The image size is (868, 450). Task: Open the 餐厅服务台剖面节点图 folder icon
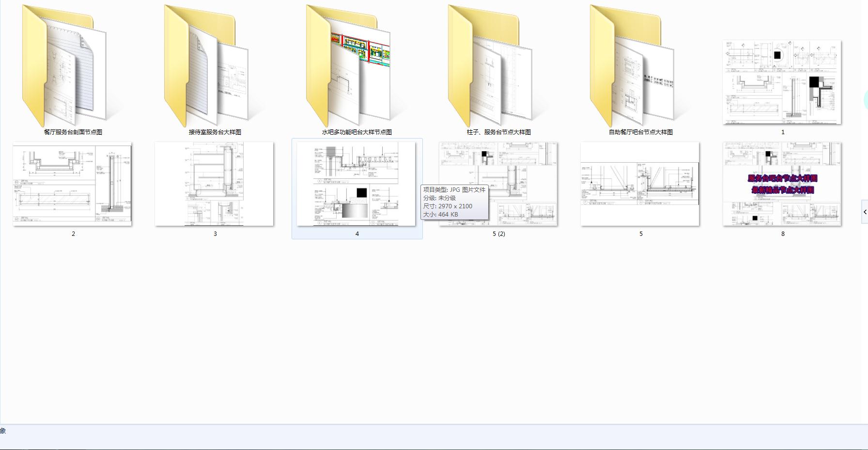pyautogui.click(x=68, y=68)
